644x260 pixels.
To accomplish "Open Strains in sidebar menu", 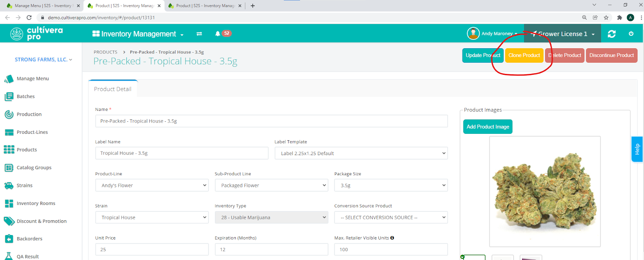I will tap(25, 185).
